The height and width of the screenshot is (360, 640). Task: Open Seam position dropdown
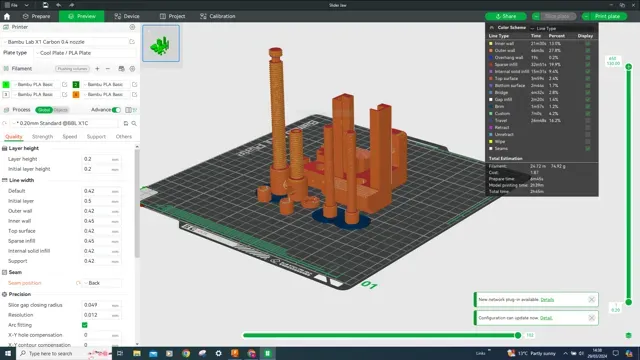point(102,283)
